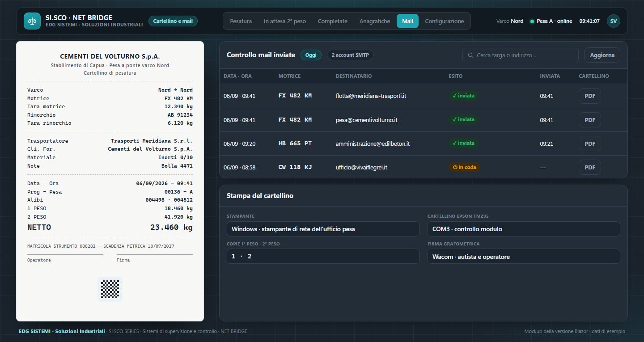Click the MOTRICE column header

289,76
